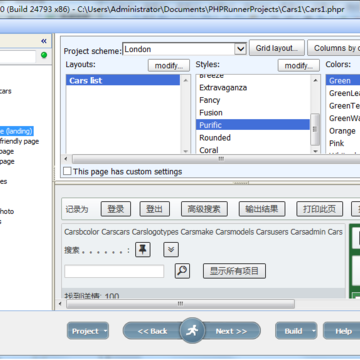The width and height of the screenshot is (360, 360).
Task: Click the 高级搜索 button
Action: click(204, 209)
